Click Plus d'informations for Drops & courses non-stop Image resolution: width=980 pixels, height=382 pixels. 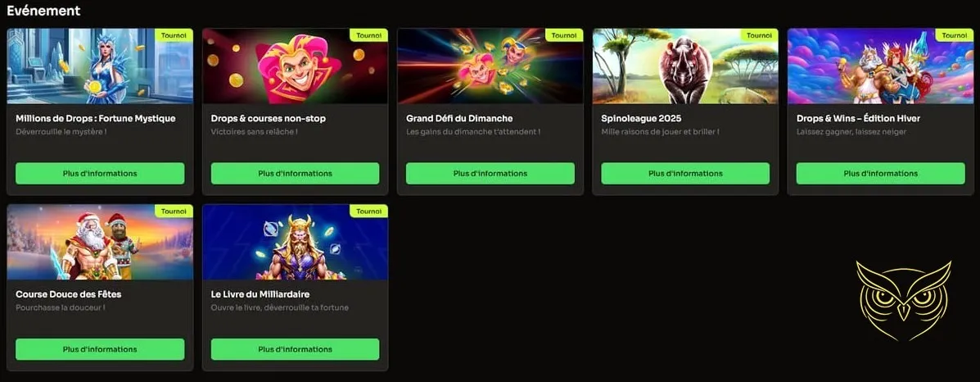click(295, 174)
